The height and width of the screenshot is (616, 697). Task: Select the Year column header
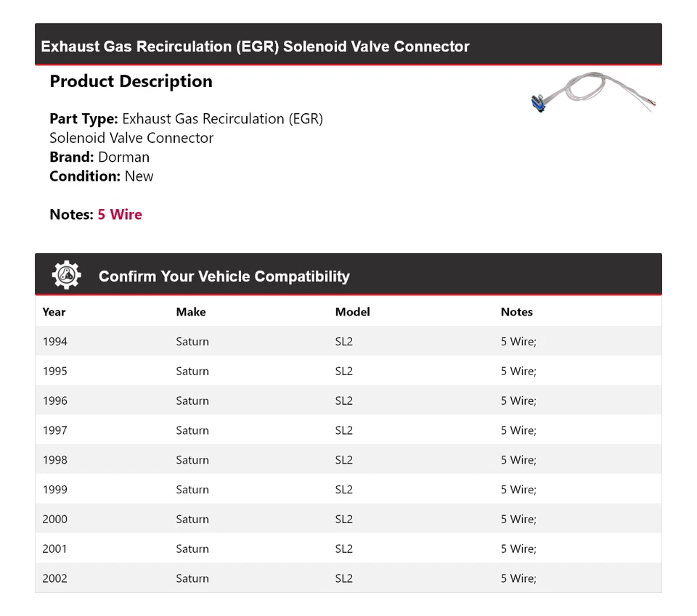(x=54, y=312)
